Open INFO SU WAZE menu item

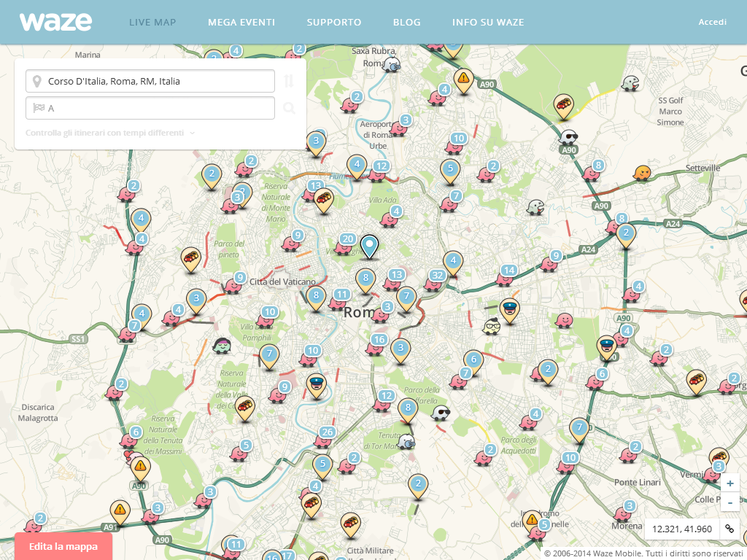(x=488, y=23)
